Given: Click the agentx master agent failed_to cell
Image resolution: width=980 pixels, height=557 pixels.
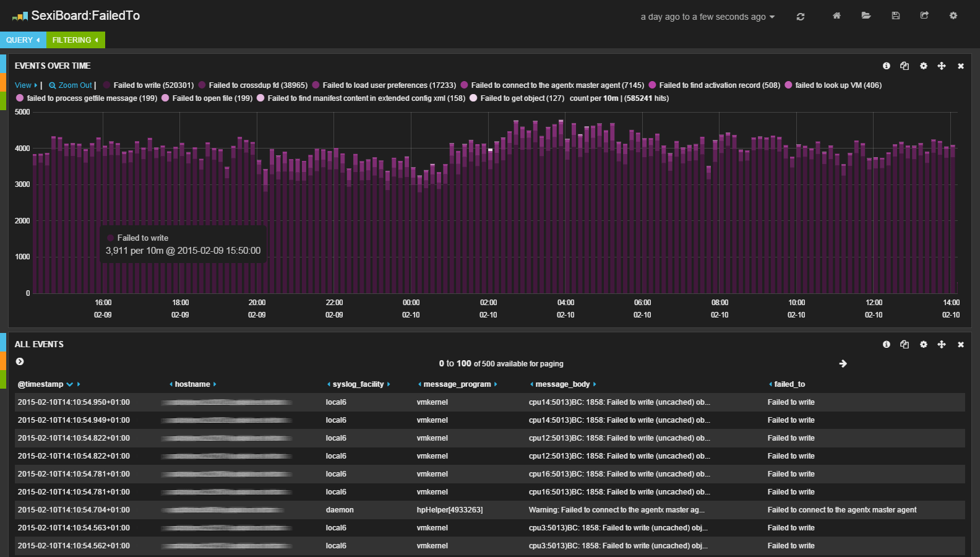Looking at the screenshot, I should pyautogui.click(x=842, y=510).
